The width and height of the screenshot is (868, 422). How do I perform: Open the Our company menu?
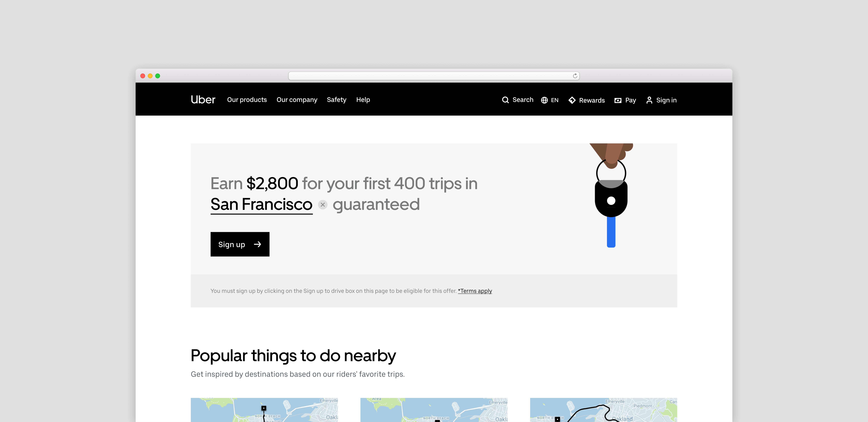click(x=297, y=100)
